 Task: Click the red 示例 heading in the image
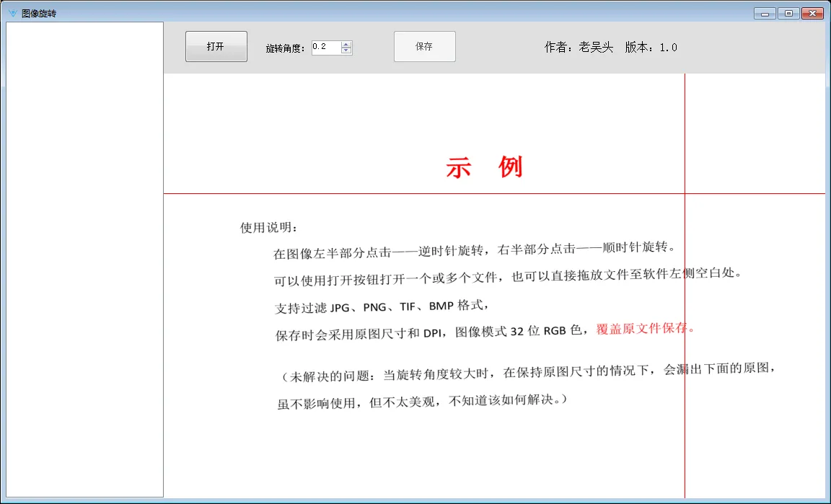pyautogui.click(x=484, y=168)
